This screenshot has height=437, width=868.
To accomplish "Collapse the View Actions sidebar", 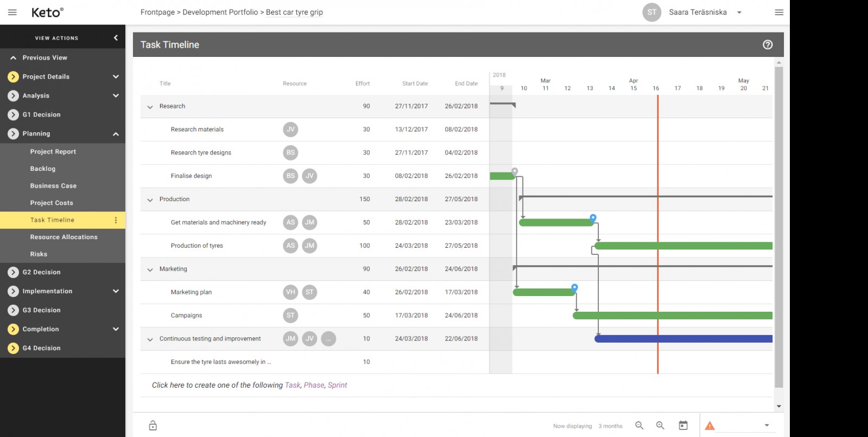I will tap(116, 38).
